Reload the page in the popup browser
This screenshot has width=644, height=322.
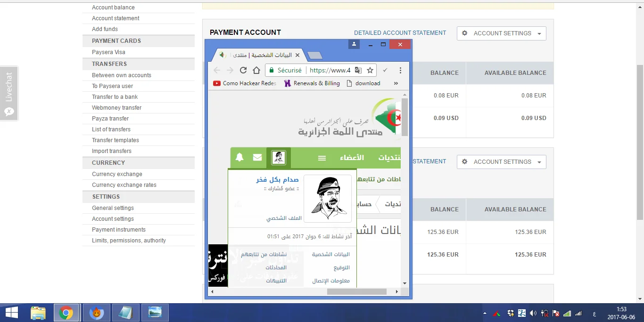(x=243, y=70)
